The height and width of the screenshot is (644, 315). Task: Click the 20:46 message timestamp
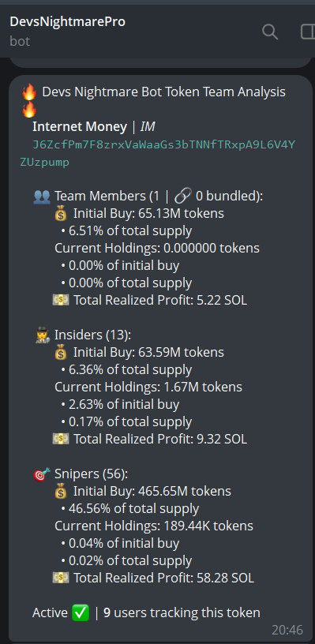287,630
